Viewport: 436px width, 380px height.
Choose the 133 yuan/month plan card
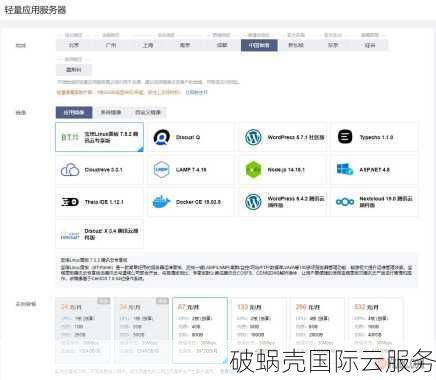(259, 330)
